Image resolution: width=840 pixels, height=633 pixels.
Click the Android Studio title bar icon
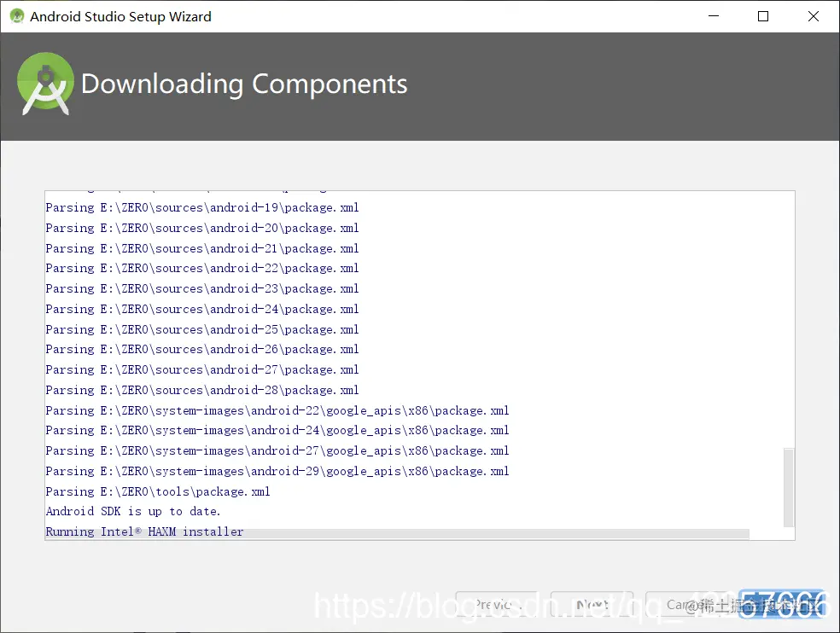coord(17,16)
